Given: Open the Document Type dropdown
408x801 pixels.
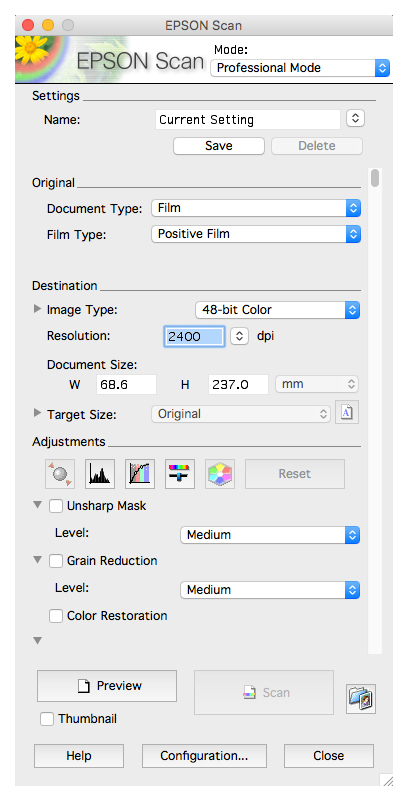Looking at the screenshot, I should click(256, 208).
